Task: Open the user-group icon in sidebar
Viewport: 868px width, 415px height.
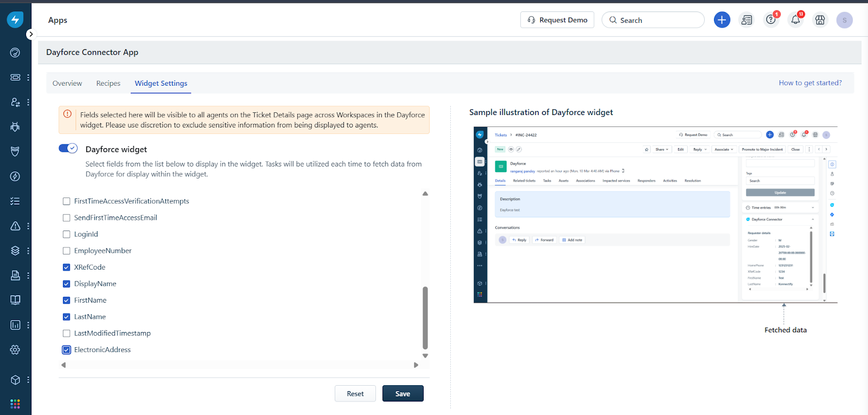Action: tap(15, 102)
